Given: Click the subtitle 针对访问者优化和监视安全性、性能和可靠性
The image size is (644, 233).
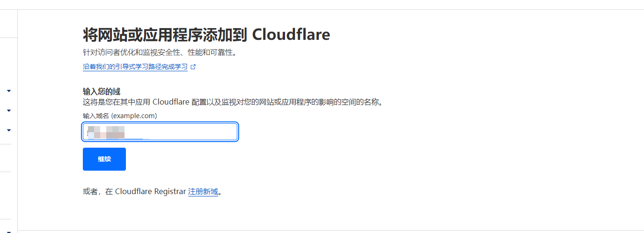Looking at the screenshot, I should coord(160,53).
